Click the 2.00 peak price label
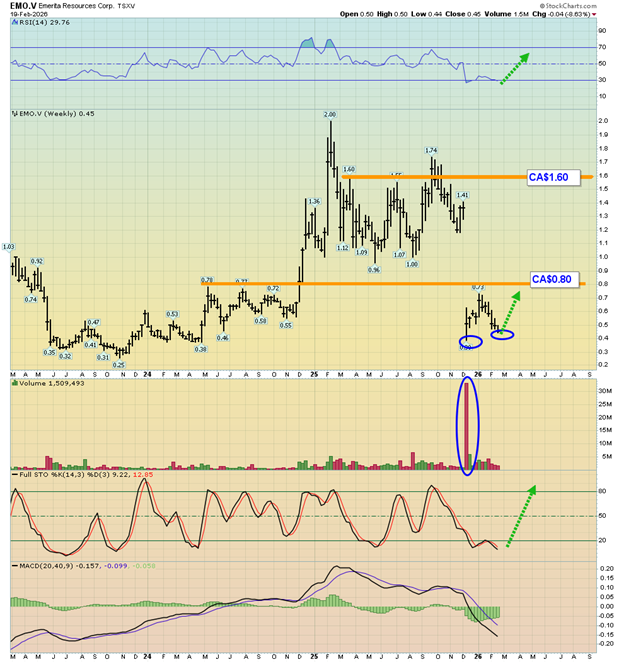 329,115
